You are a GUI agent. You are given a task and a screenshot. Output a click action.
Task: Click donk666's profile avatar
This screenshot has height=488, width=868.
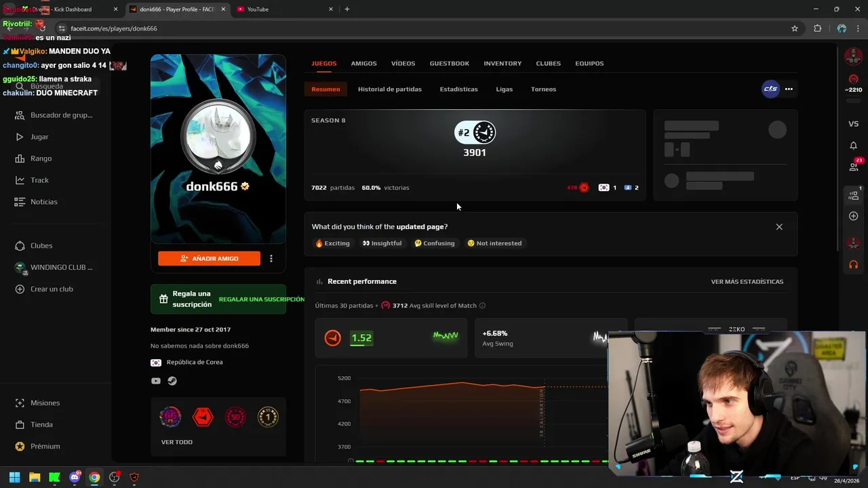coord(218,136)
